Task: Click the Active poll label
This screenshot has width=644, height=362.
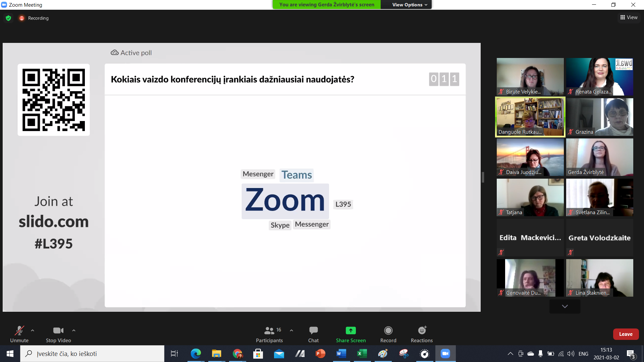Action: [131, 53]
